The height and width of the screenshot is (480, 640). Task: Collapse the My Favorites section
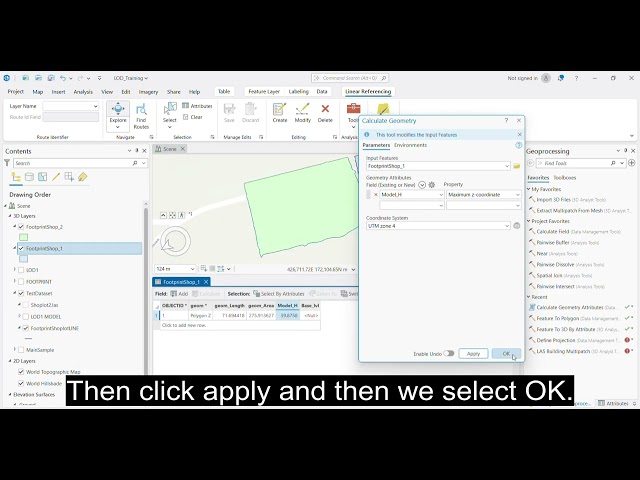point(529,189)
